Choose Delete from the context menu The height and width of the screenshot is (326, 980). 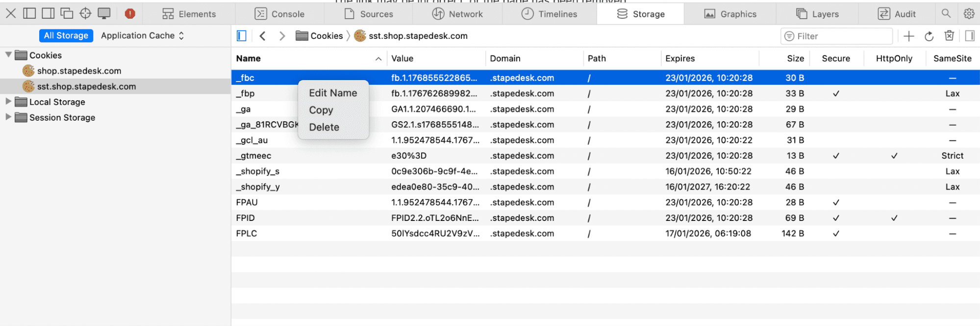coord(324,127)
